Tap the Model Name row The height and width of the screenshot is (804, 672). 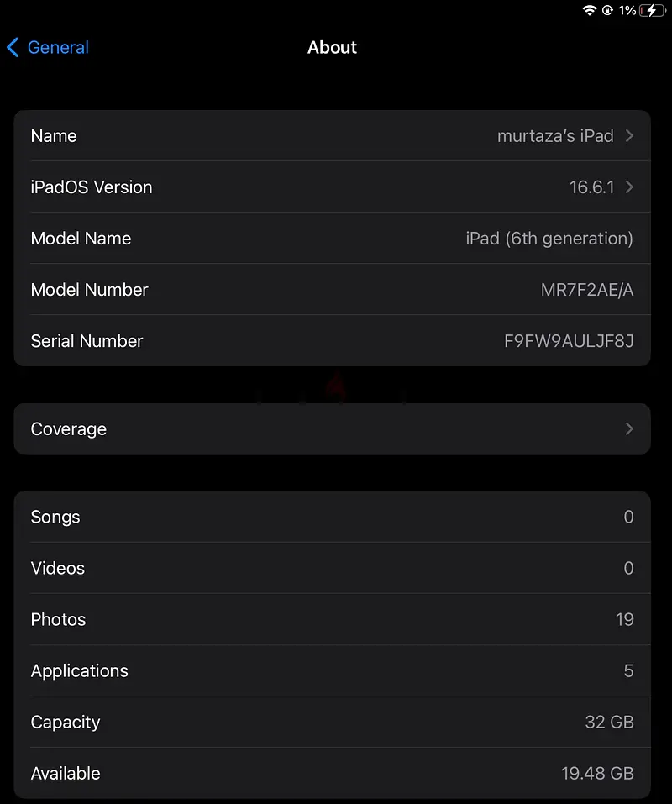(332, 239)
